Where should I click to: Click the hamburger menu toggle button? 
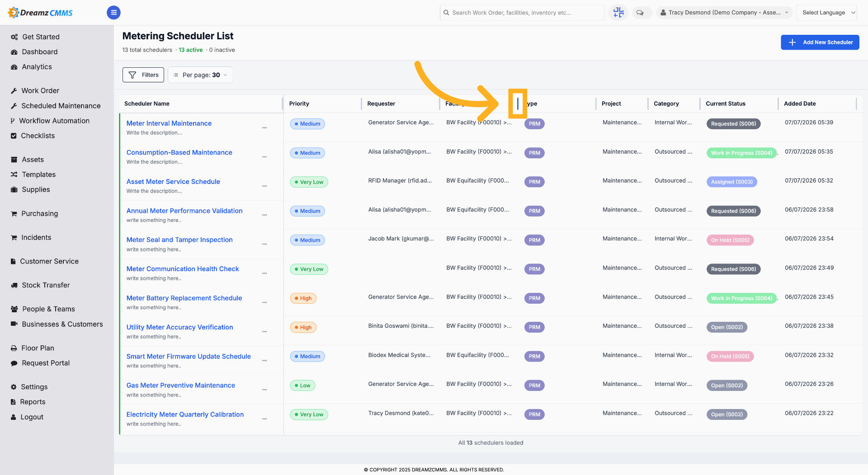click(x=113, y=13)
